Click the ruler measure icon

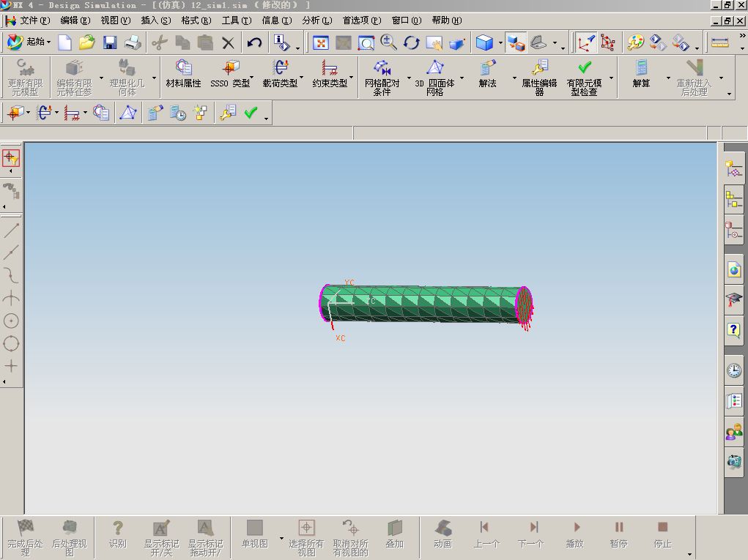pyautogui.click(x=720, y=43)
